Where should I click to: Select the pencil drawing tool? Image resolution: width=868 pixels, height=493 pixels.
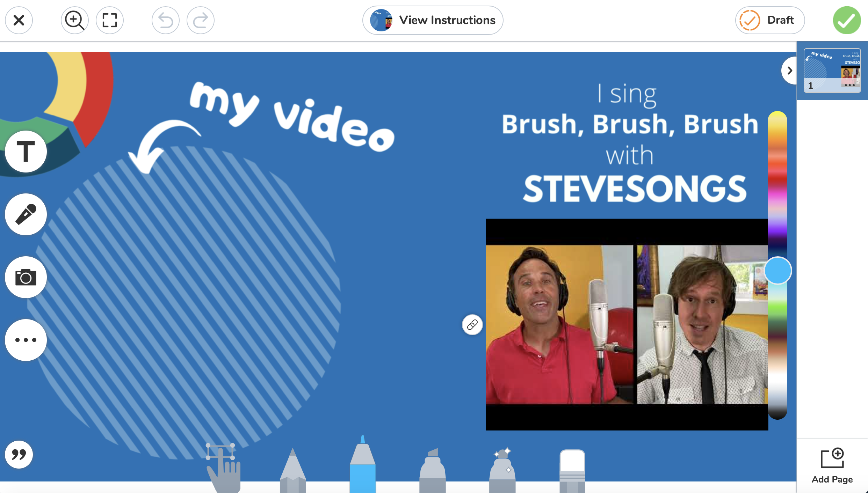tap(293, 470)
